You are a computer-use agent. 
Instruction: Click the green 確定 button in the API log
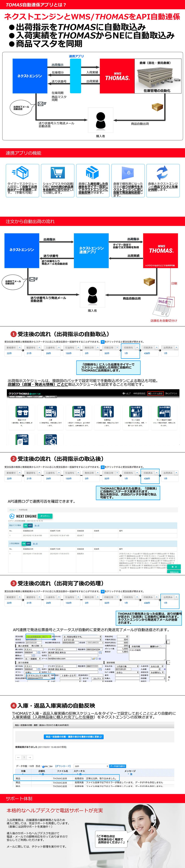pos(174,567)
